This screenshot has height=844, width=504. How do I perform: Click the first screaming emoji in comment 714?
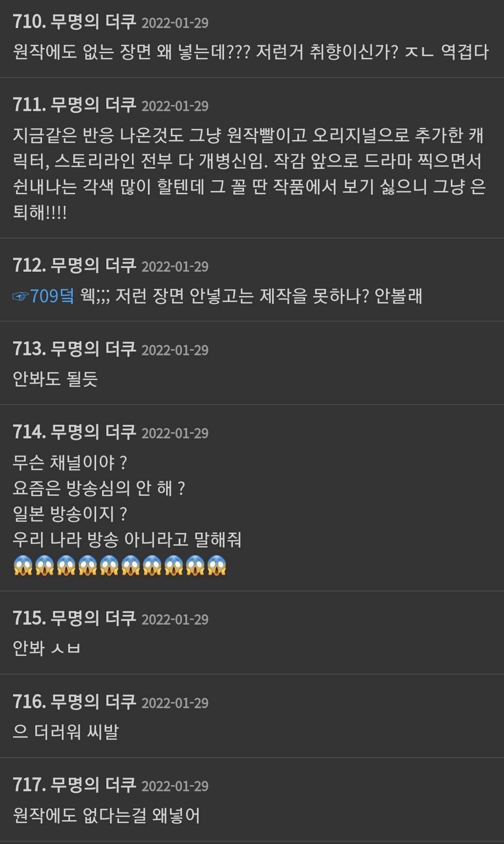23,565
